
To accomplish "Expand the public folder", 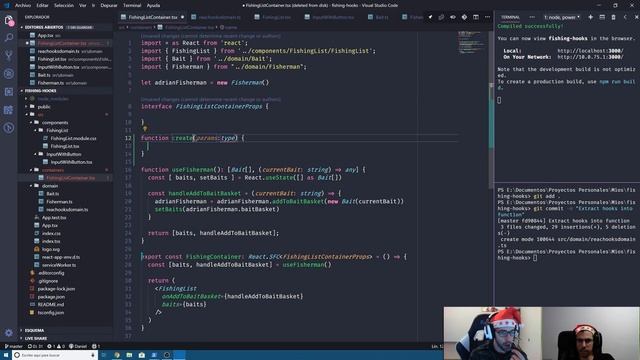I will pos(44,107).
